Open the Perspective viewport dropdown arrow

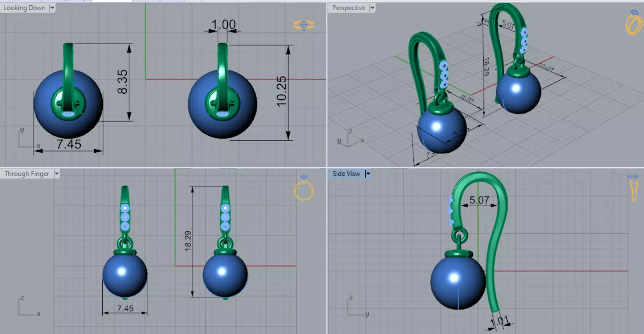click(373, 8)
